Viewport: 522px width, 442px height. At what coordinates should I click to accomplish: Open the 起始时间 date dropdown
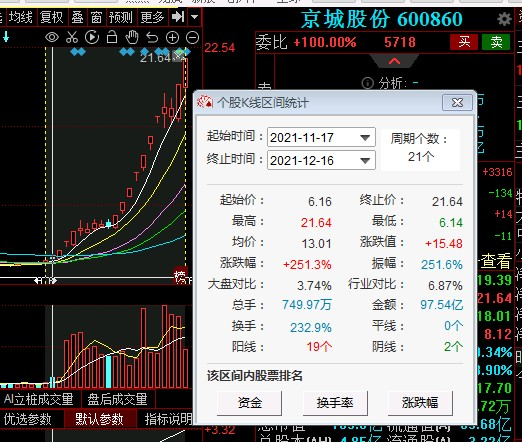[365, 137]
